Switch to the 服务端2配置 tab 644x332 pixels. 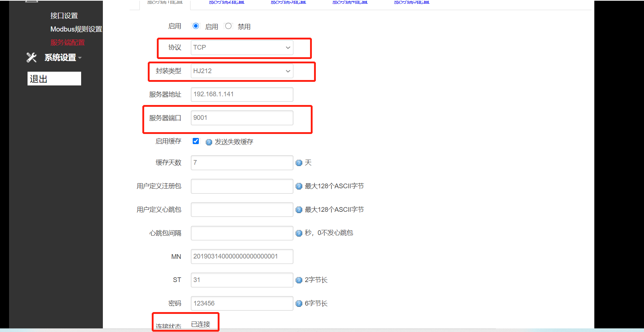coord(225,2)
